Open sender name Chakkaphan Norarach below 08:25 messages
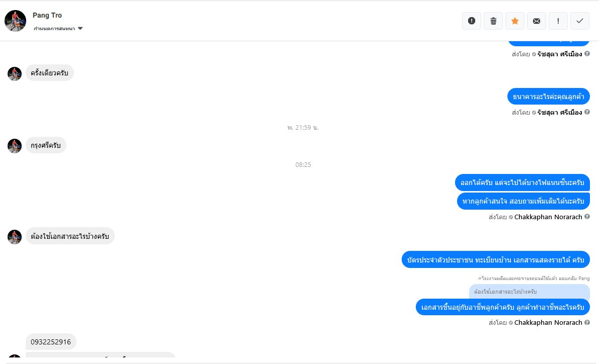 548,217
